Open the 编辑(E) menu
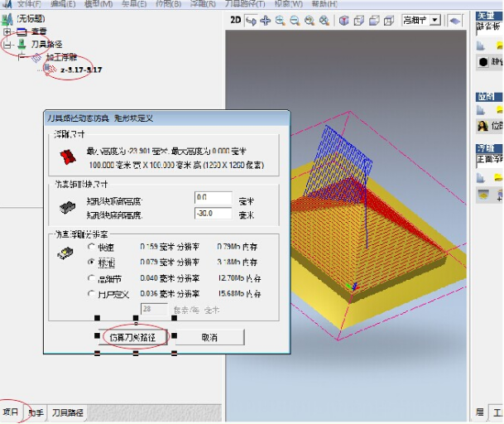Viewport: 504px width, 424px height. pos(63,4)
